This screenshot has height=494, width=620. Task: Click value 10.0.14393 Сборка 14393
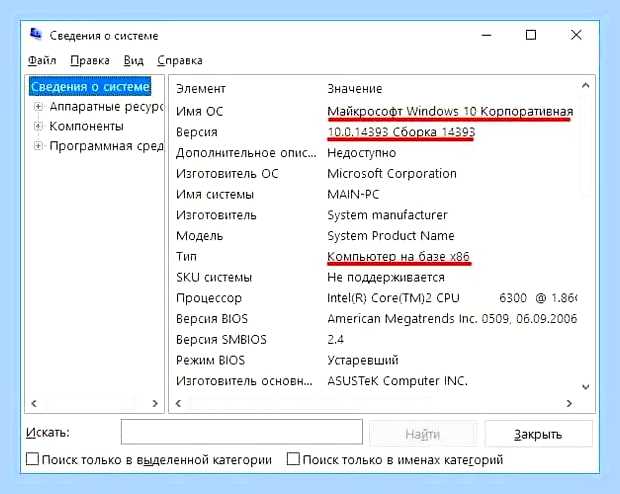click(401, 132)
